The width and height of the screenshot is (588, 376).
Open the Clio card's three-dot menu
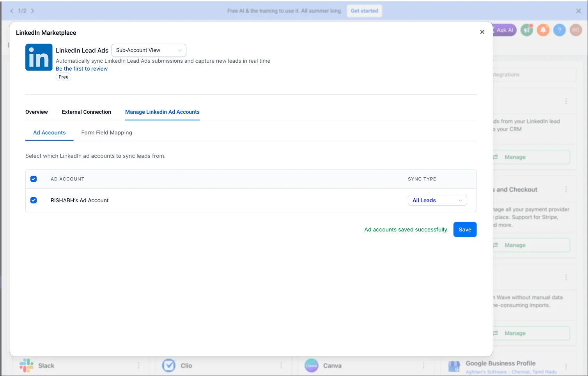(281, 365)
